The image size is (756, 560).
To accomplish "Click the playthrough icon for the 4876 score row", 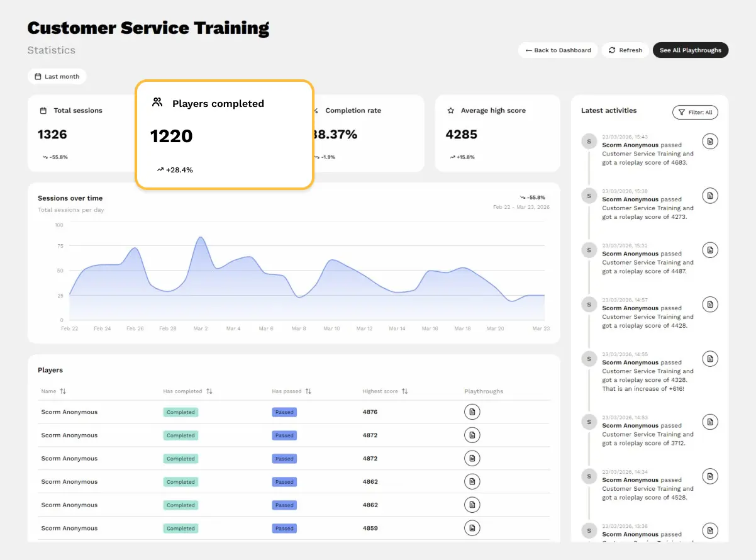I will tap(472, 412).
